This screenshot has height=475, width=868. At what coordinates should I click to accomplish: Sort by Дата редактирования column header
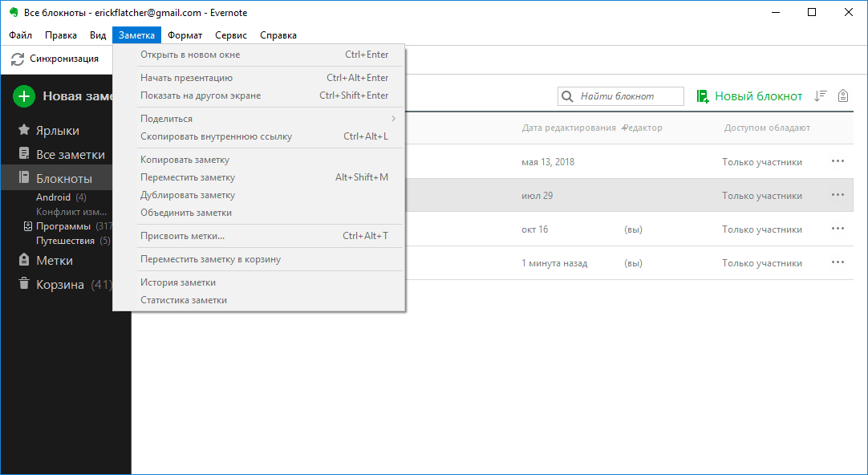pos(569,128)
